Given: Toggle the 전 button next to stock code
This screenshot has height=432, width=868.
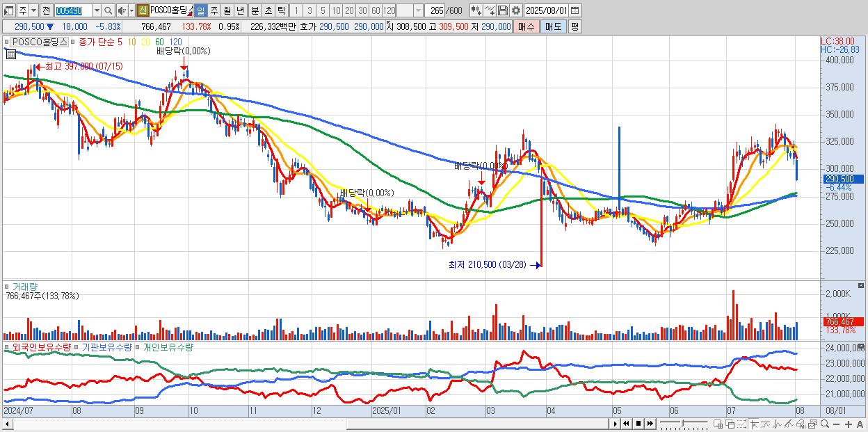Looking at the screenshot, I should click(x=46, y=10).
